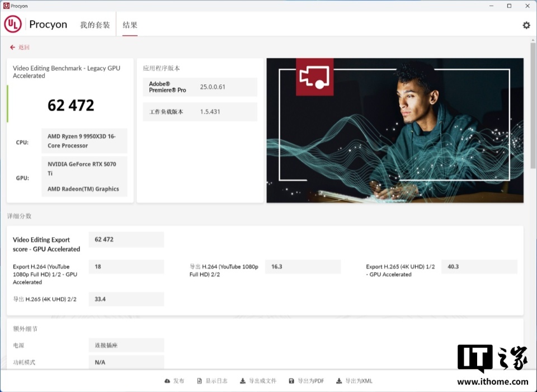Open the settings gear in the top-right corner

pos(526,25)
